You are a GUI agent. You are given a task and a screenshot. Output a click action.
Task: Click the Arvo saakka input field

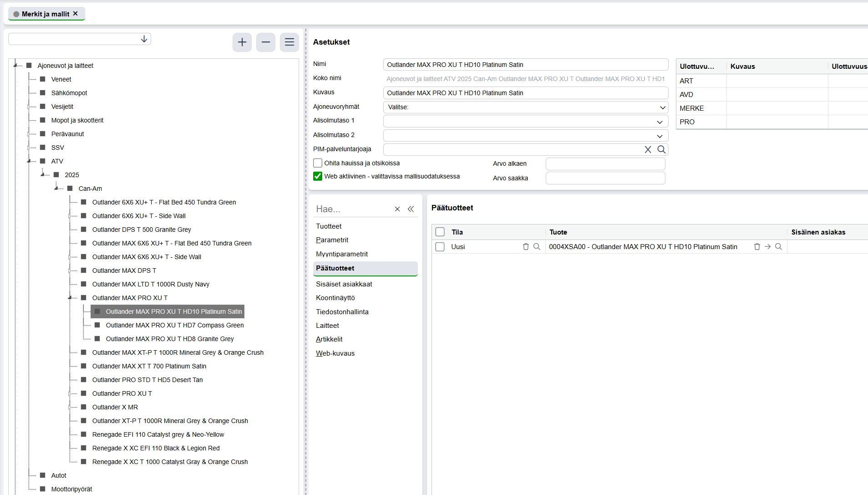coord(605,178)
